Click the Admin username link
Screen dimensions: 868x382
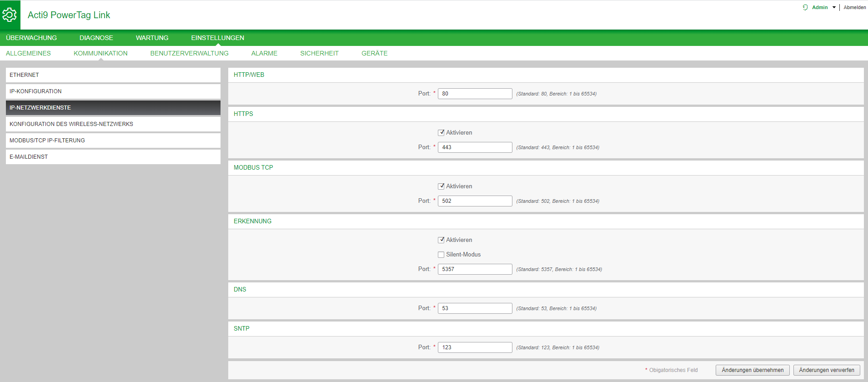click(x=820, y=7)
